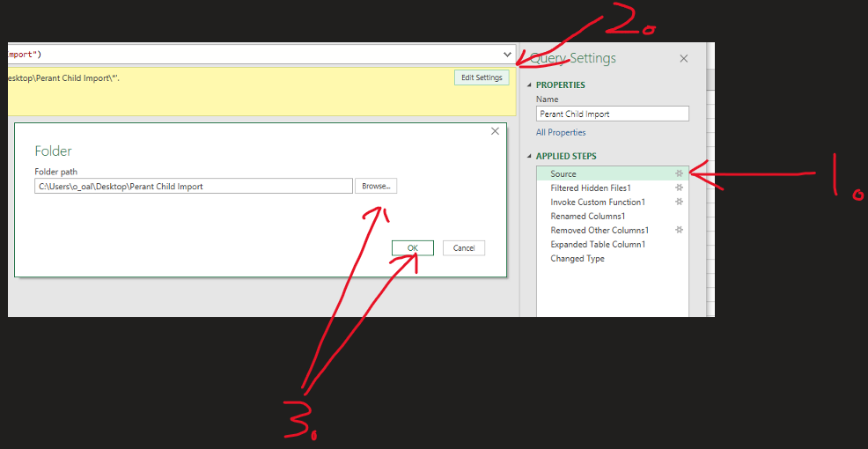Open the All Properties link
The height and width of the screenshot is (449, 868).
(x=561, y=132)
